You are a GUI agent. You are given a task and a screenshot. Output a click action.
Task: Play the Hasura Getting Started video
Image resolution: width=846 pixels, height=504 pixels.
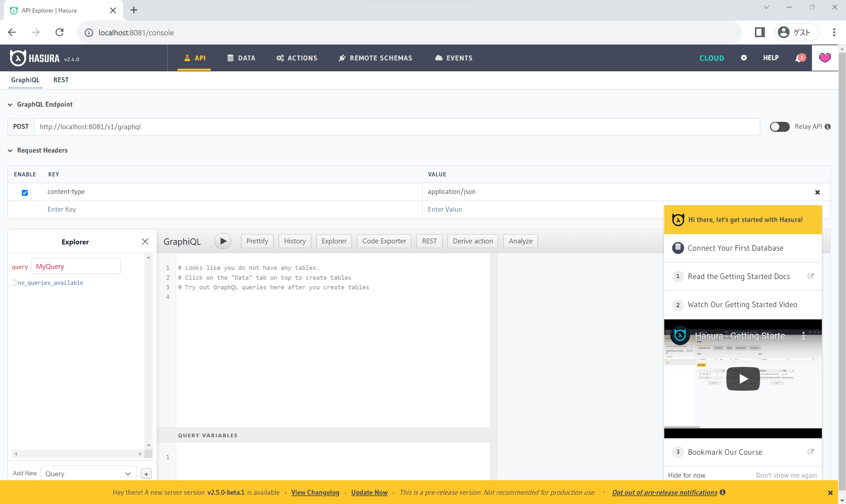[x=743, y=379]
